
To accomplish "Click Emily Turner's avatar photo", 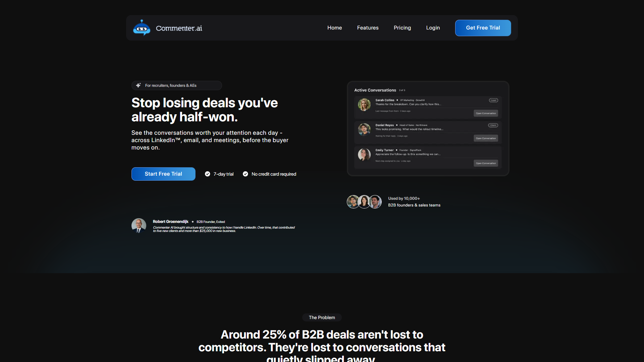I will tap(364, 155).
